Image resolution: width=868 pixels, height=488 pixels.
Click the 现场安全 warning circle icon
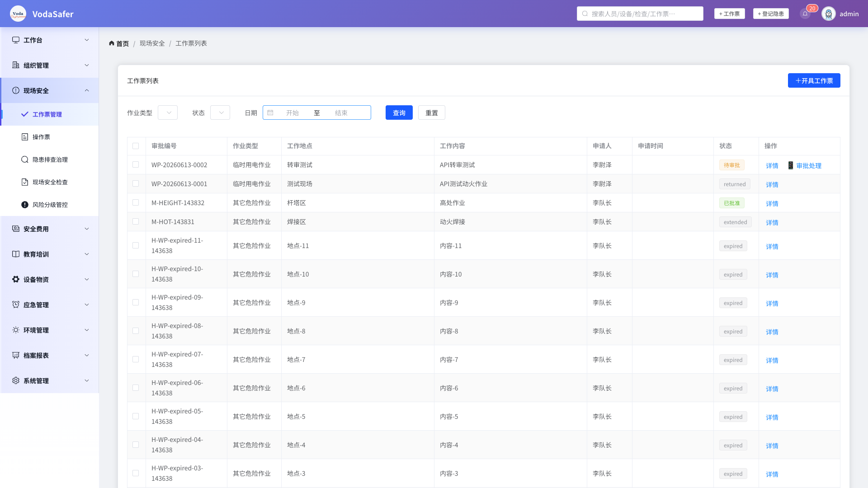[x=16, y=90]
